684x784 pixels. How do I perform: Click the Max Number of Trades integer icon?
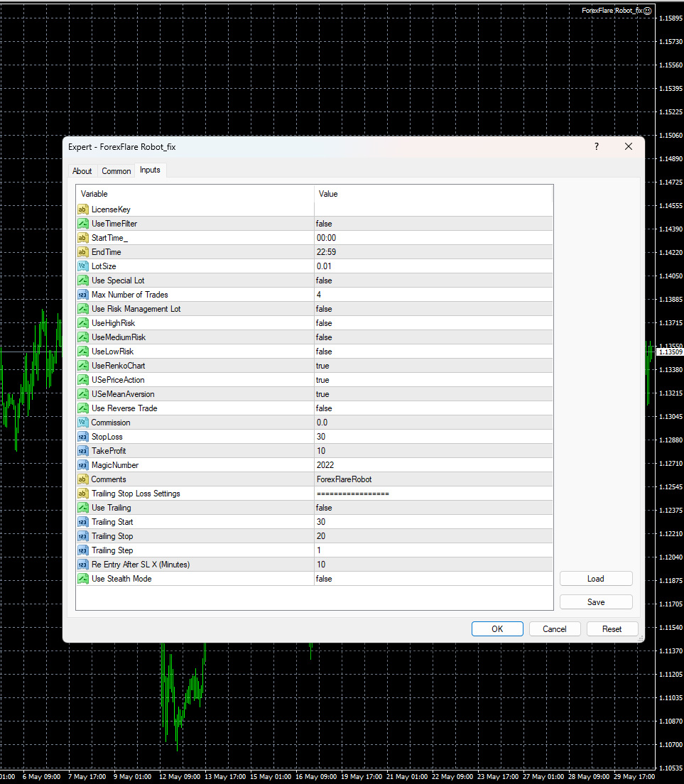pyautogui.click(x=83, y=295)
